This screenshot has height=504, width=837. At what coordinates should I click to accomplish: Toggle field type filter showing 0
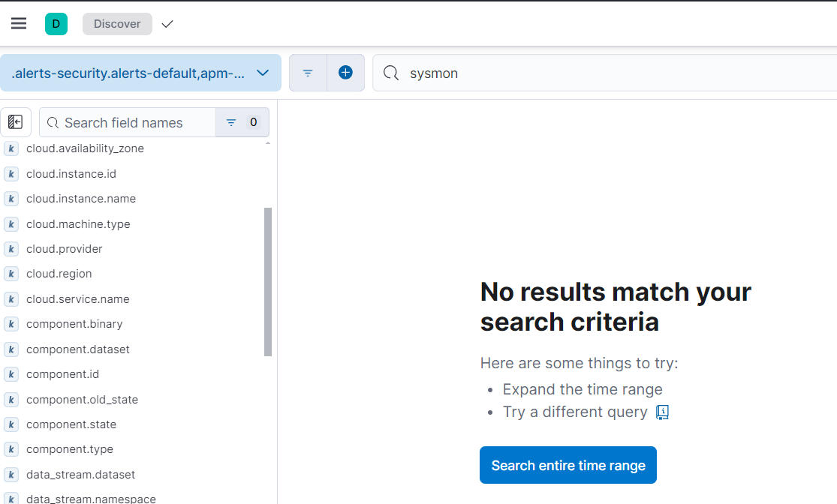pos(242,122)
